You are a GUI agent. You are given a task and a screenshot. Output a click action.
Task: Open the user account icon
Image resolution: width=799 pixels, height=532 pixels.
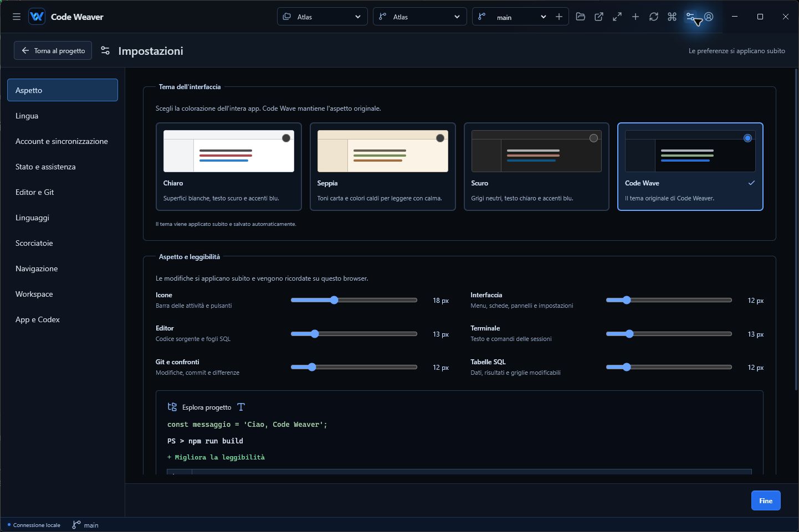pos(709,17)
